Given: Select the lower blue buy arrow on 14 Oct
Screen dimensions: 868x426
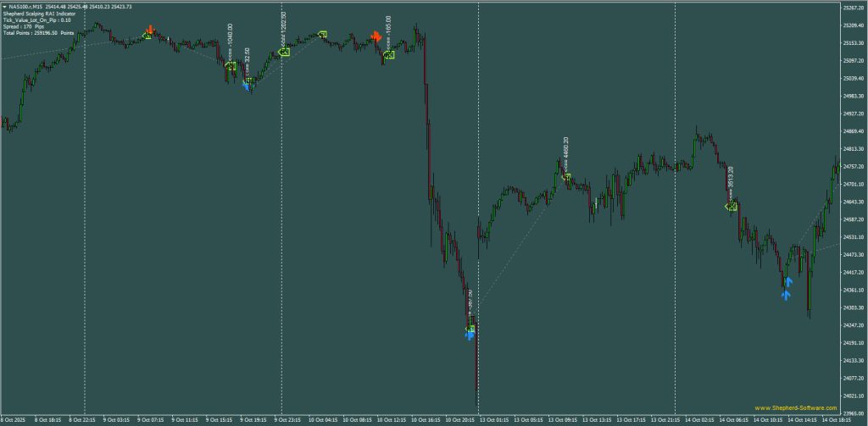Looking at the screenshot, I should coord(786,296).
